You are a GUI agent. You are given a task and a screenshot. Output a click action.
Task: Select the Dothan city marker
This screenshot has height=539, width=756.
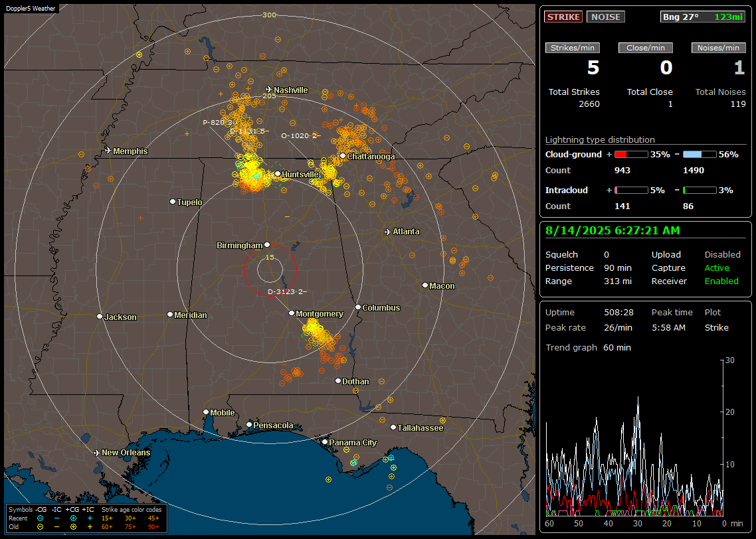(x=338, y=380)
